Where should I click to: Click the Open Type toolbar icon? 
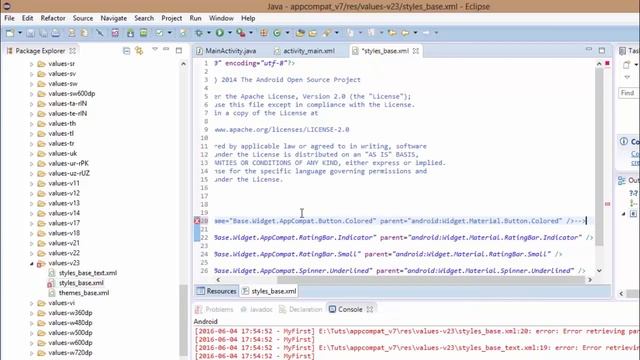(300, 33)
